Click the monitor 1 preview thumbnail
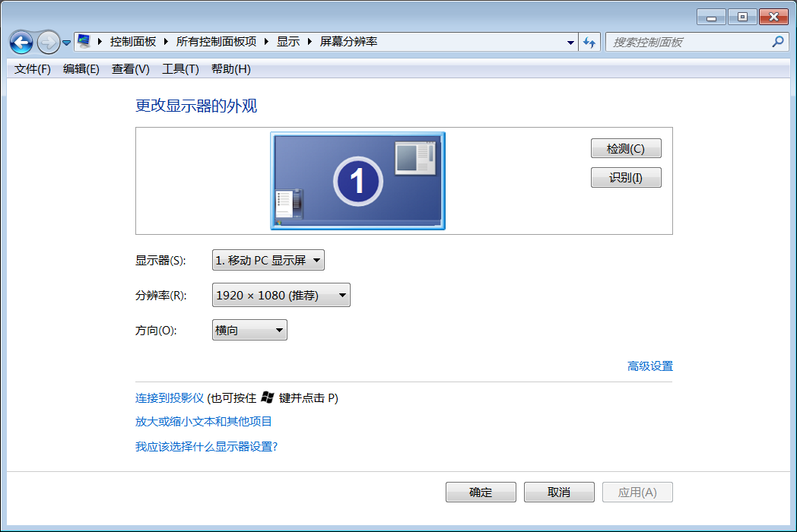Viewport: 797px width, 532px height. pyautogui.click(x=357, y=181)
